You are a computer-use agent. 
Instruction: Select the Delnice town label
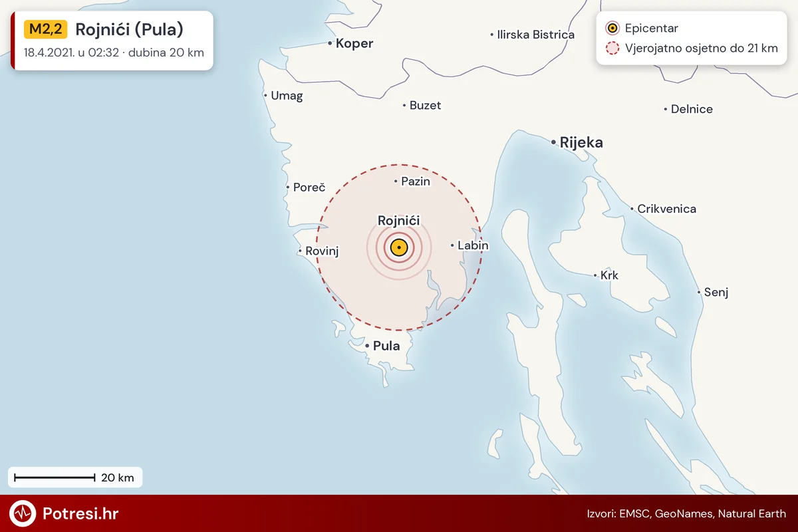coord(692,109)
